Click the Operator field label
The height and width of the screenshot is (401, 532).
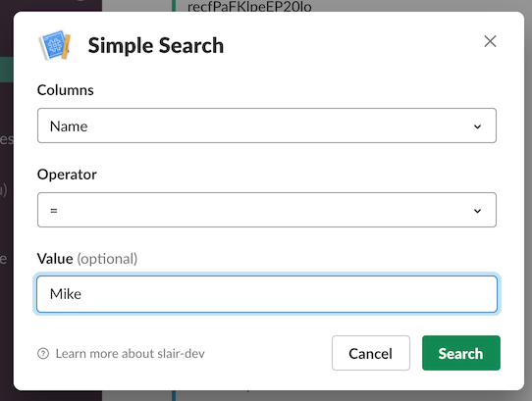click(67, 175)
